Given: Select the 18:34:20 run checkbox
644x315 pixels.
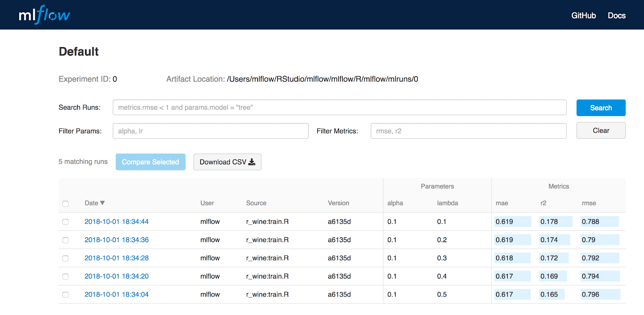Looking at the screenshot, I should 66,277.
